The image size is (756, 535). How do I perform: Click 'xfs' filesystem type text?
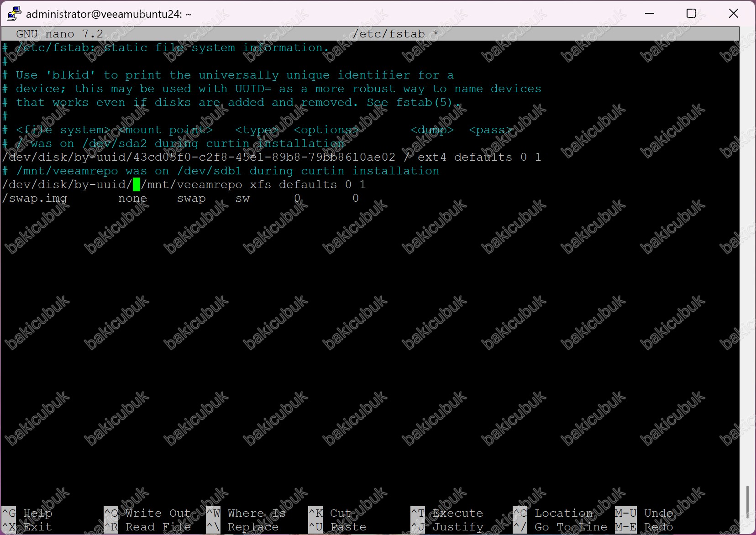click(x=261, y=184)
